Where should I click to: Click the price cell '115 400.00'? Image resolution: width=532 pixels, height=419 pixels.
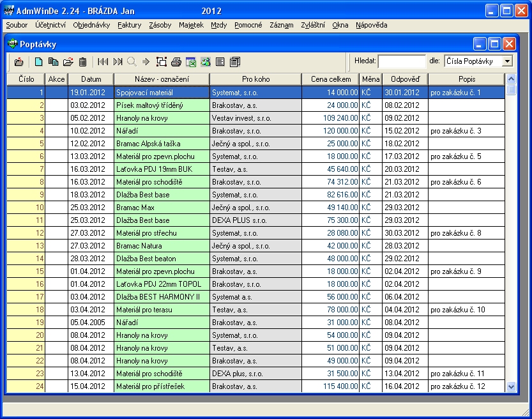point(330,386)
